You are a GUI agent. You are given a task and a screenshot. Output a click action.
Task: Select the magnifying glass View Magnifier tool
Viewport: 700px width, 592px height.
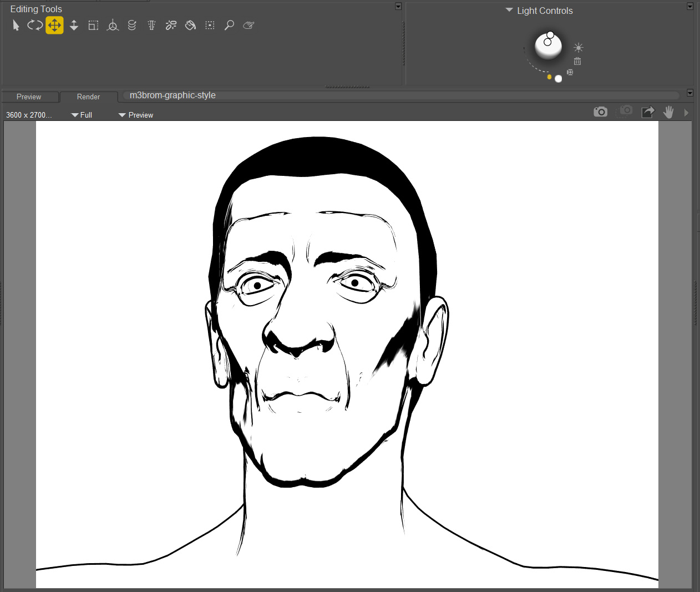(229, 26)
